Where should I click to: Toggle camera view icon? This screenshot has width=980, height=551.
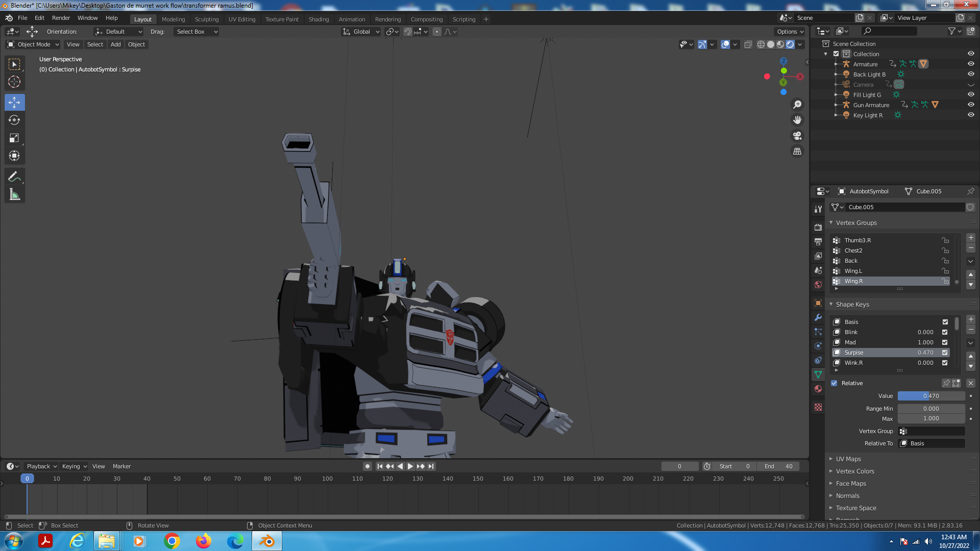point(797,136)
